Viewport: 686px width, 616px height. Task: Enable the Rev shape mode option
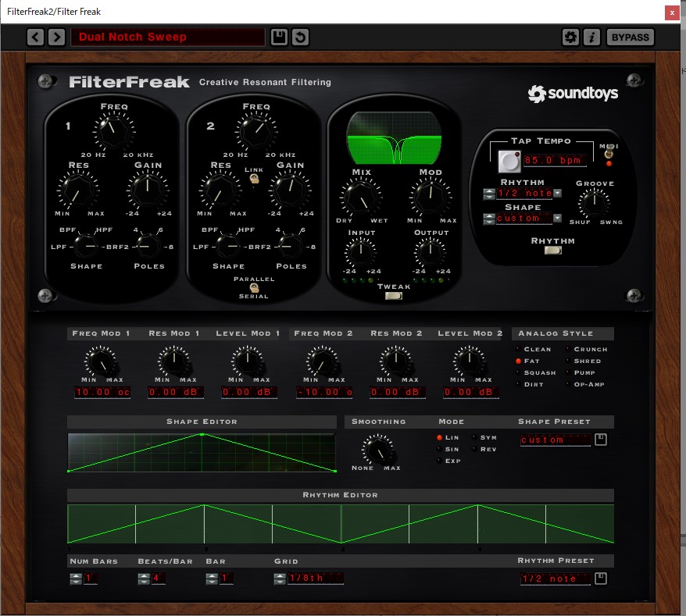pyautogui.click(x=484, y=450)
